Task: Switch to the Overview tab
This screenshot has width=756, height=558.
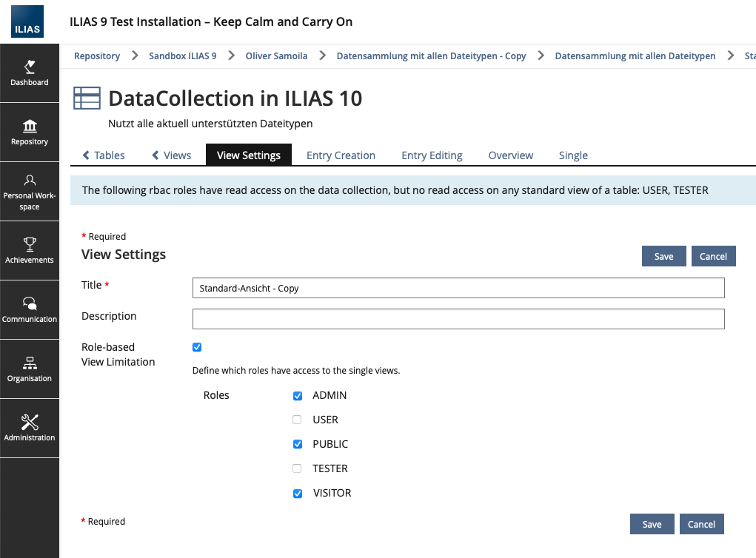Action: click(x=510, y=155)
